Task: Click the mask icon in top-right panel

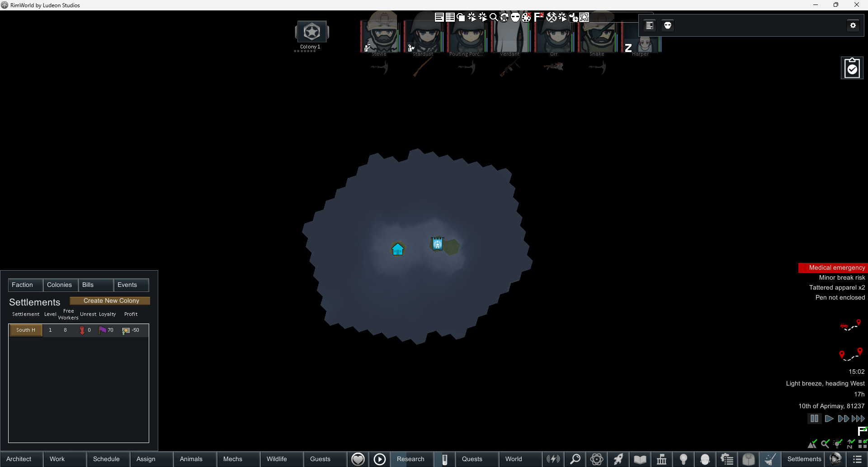Action: pos(668,25)
